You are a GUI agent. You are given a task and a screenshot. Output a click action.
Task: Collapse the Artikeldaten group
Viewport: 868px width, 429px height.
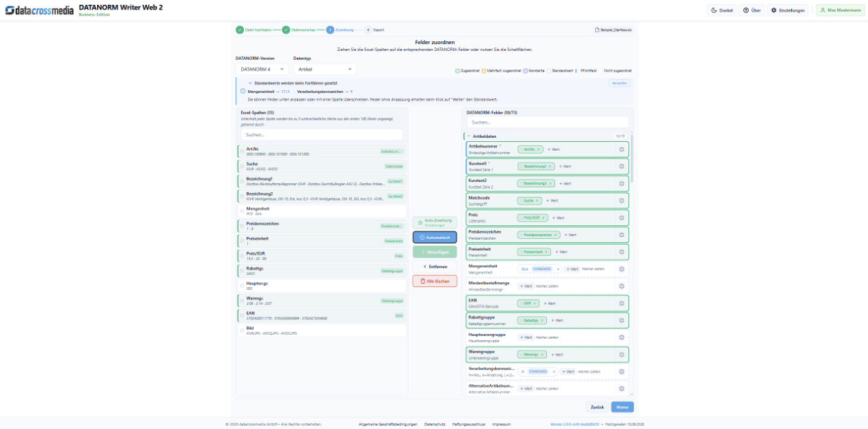[x=469, y=136]
